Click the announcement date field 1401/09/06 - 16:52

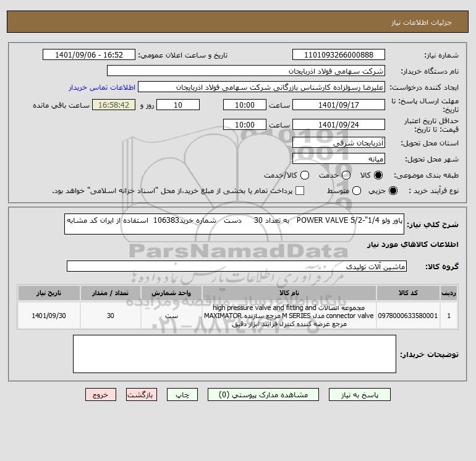click(x=89, y=55)
